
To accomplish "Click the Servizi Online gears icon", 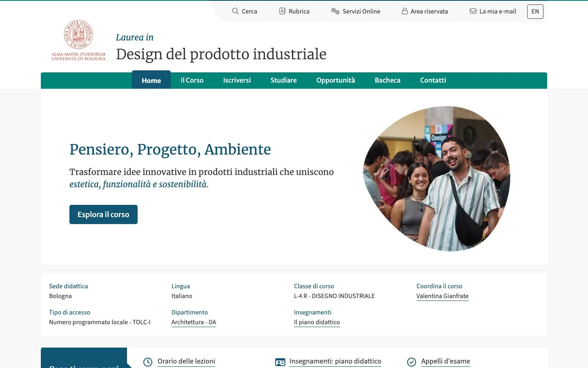I will (x=335, y=11).
